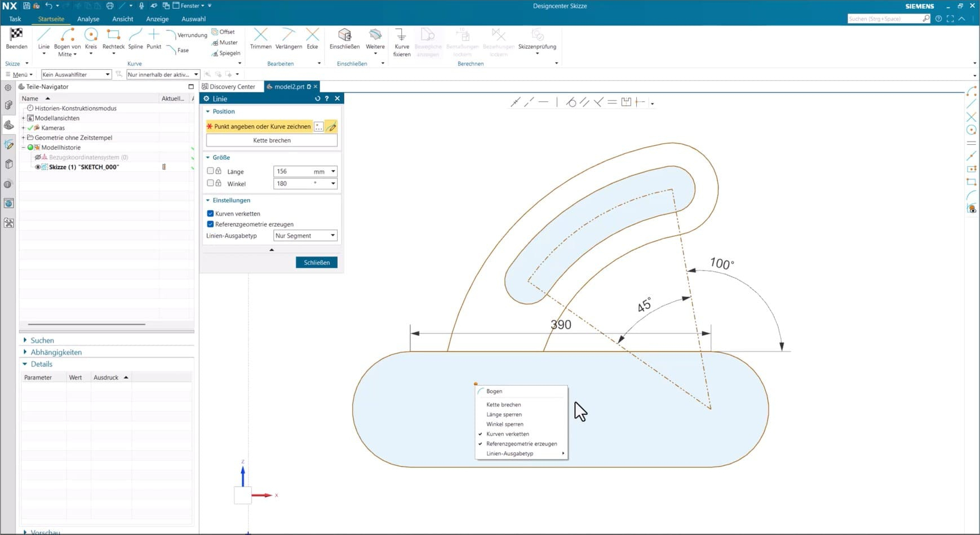Select the Rechteck (rectangle) tool
Image resolution: width=980 pixels, height=535 pixels.
pyautogui.click(x=113, y=37)
